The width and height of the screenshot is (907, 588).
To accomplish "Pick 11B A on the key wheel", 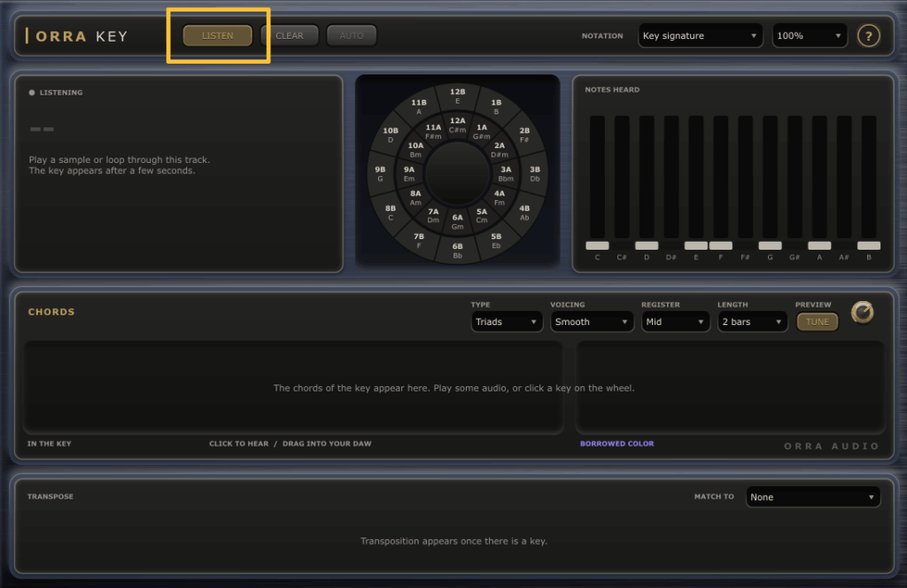I will click(x=419, y=106).
